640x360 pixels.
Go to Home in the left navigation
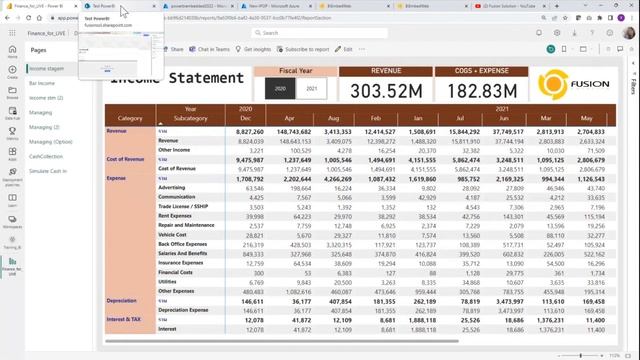click(x=12, y=51)
